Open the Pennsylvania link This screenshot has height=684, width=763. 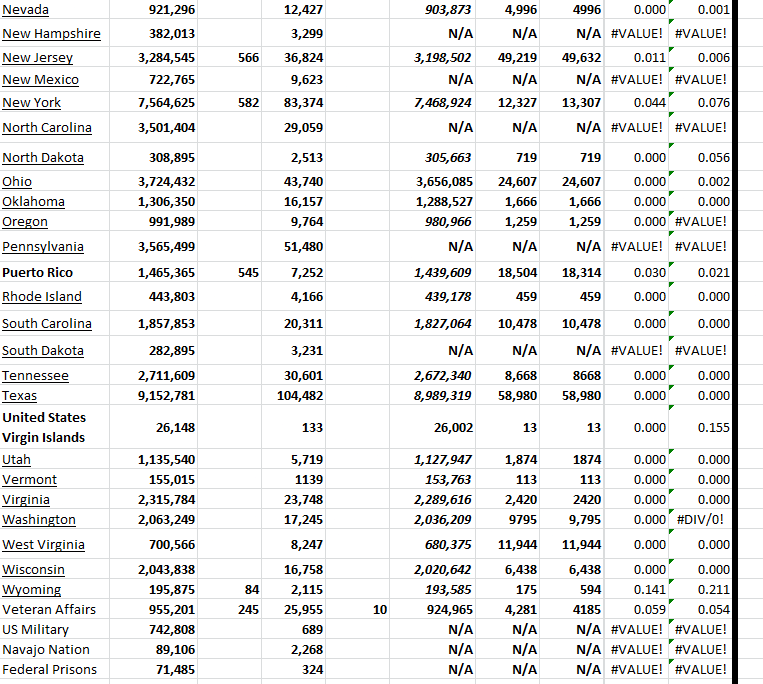click(43, 247)
